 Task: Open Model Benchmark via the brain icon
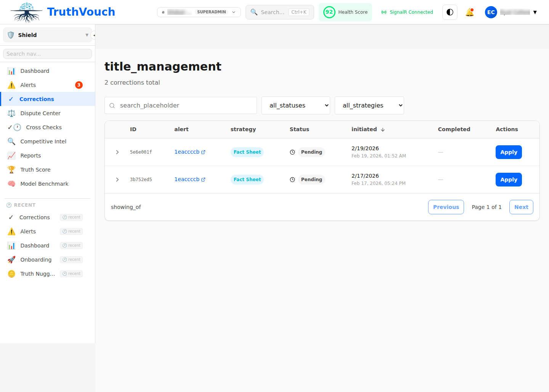click(11, 183)
